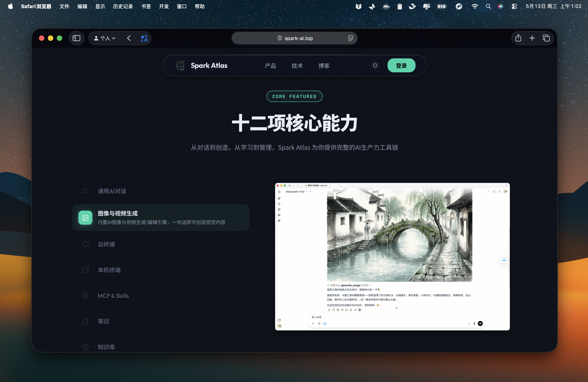The width and height of the screenshot is (588, 382).
Task: Select the 知识库 feature
Action: tap(161, 347)
